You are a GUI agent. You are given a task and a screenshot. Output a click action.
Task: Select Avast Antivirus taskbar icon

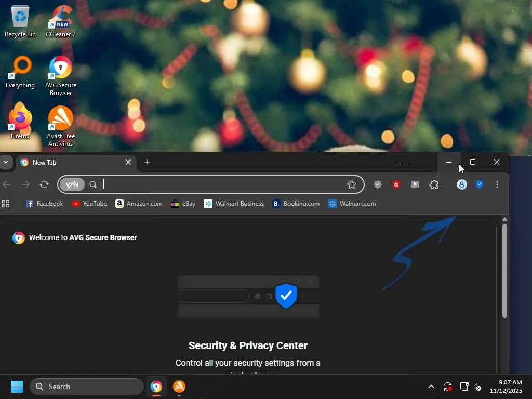179,387
